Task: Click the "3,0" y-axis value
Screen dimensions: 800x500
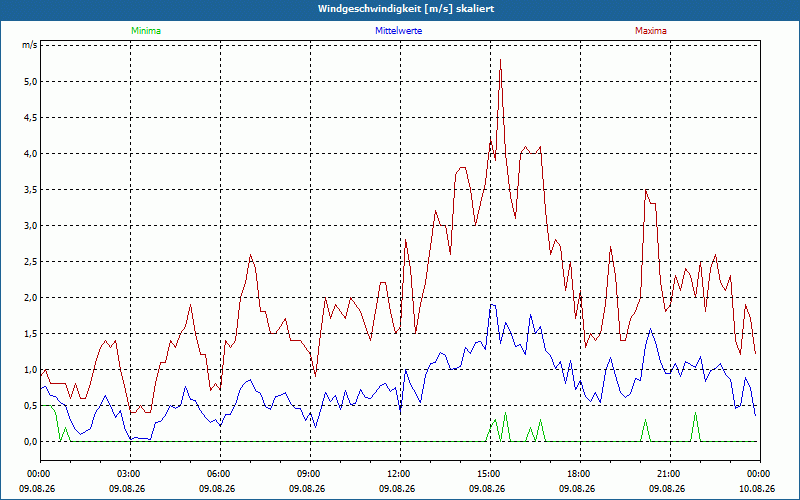Action: [x=31, y=226]
